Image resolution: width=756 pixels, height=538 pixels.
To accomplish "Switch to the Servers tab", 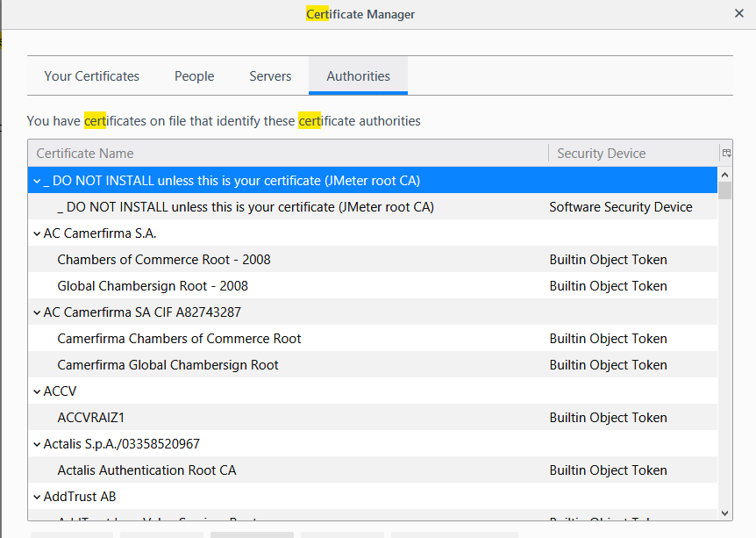I will coord(270,76).
